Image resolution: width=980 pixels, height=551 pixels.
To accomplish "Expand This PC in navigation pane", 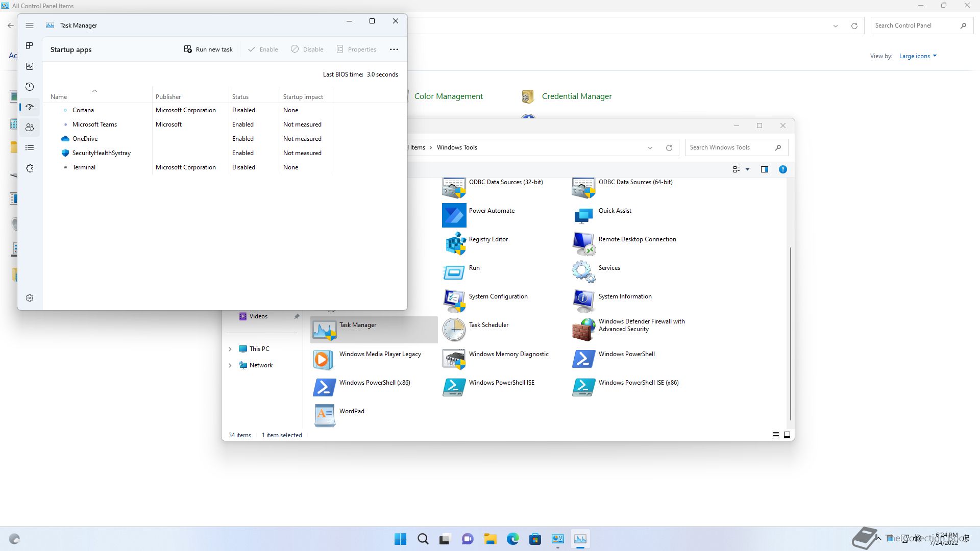I will [x=230, y=349].
